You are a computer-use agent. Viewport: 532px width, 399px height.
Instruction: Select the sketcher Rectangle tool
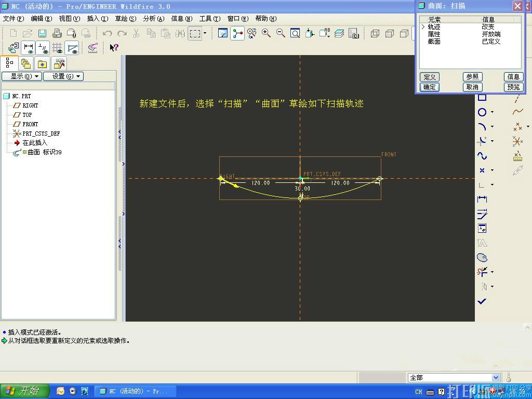482,98
